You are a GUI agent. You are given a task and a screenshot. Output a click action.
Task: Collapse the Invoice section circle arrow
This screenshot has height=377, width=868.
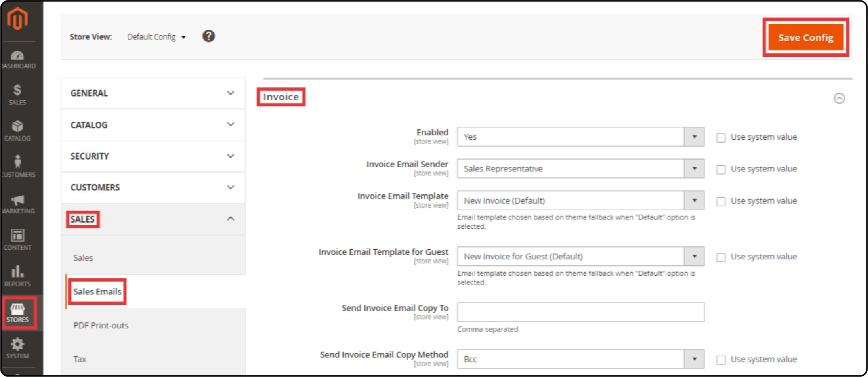[x=839, y=98]
